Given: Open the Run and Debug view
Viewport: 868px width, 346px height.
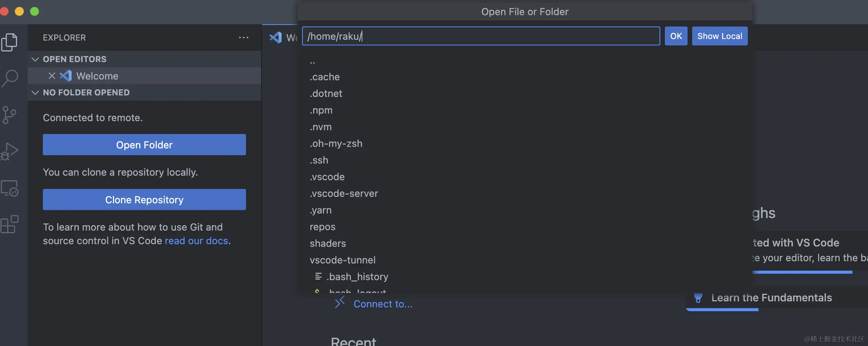Looking at the screenshot, I should click(x=10, y=151).
